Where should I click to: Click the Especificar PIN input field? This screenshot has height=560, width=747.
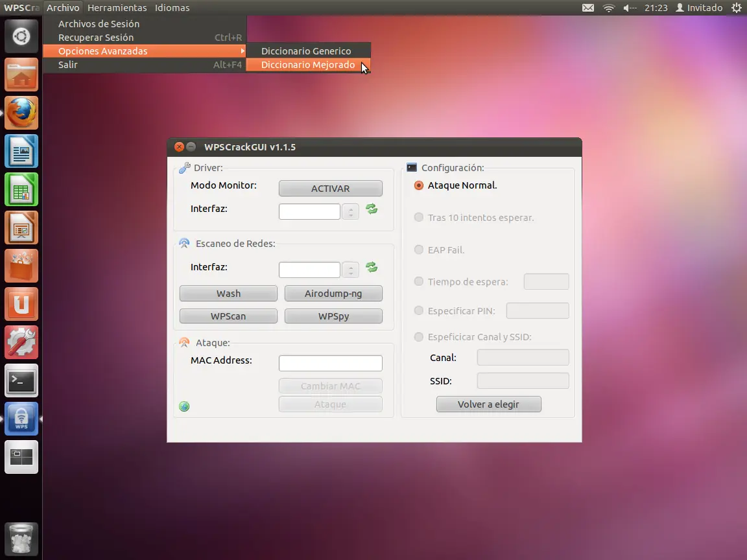pos(538,310)
